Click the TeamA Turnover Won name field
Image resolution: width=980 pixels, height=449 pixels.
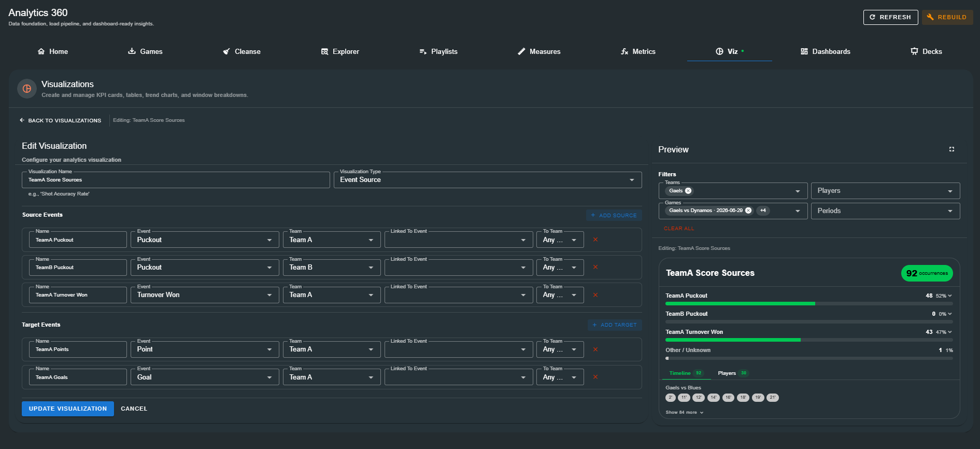(x=78, y=294)
